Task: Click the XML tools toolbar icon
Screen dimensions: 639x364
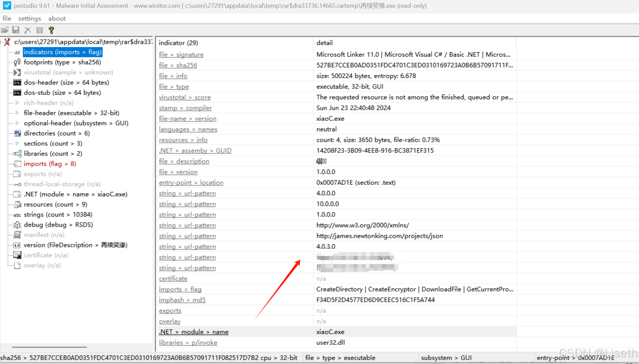Action: (27, 30)
